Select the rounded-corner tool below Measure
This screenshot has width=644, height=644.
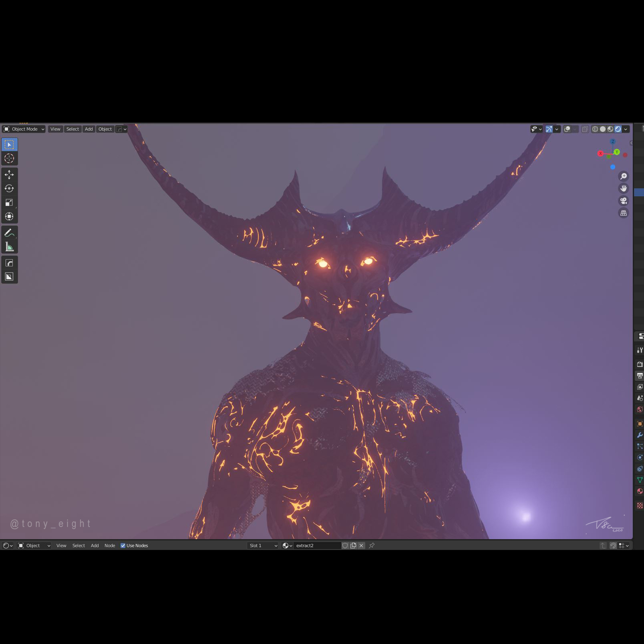pos(9,263)
